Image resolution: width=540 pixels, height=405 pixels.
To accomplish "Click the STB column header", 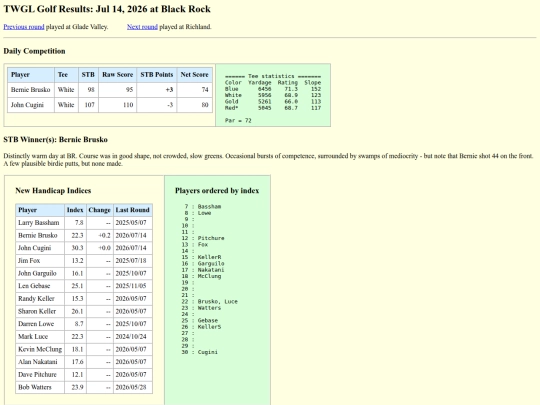I will click(88, 75).
